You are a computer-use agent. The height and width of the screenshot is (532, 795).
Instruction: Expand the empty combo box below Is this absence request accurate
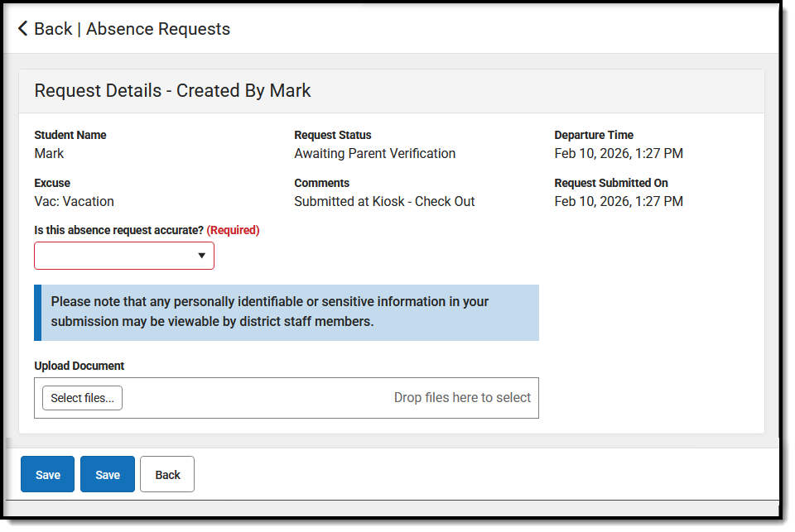tap(124, 256)
